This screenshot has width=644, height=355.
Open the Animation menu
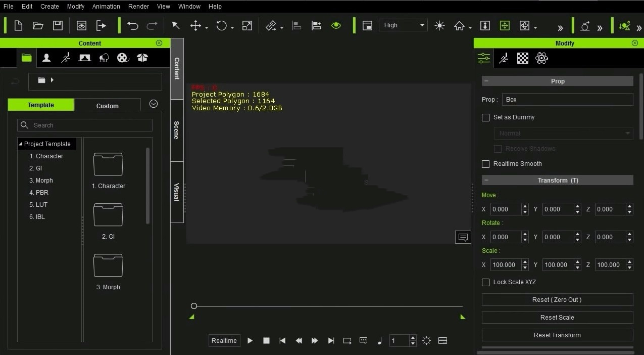click(x=106, y=6)
